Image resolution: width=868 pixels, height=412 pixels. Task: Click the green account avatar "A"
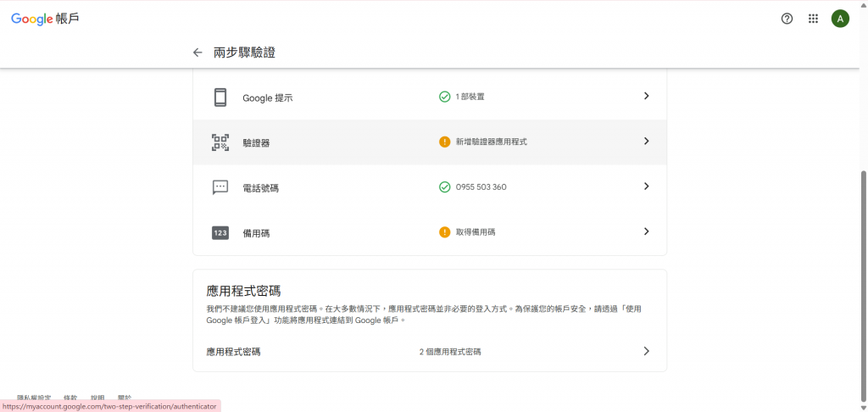point(840,19)
